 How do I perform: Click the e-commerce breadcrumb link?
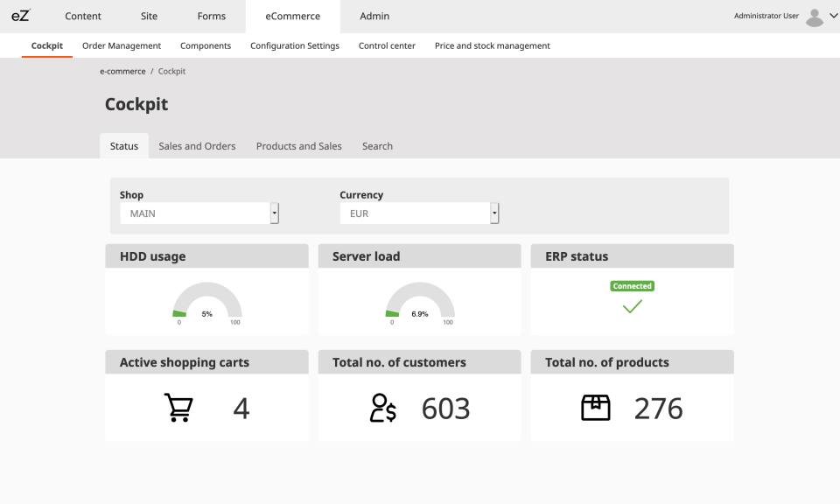tap(122, 71)
